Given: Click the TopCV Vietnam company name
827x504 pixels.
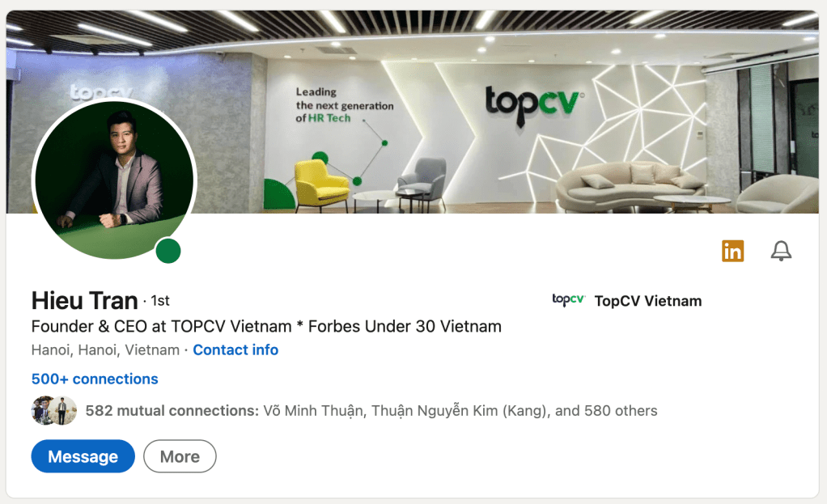Looking at the screenshot, I should coord(647,301).
